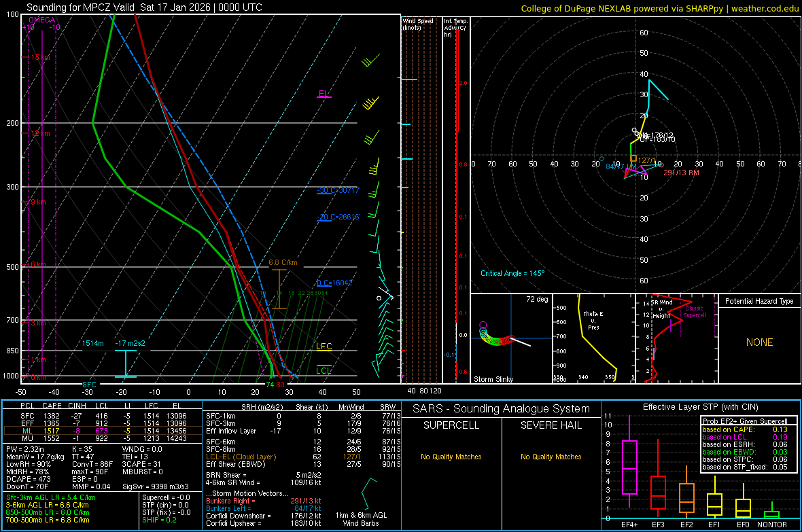Click the 'Bunkers Right = 291/13 kt' line
802x532 pixels.
(x=264, y=501)
